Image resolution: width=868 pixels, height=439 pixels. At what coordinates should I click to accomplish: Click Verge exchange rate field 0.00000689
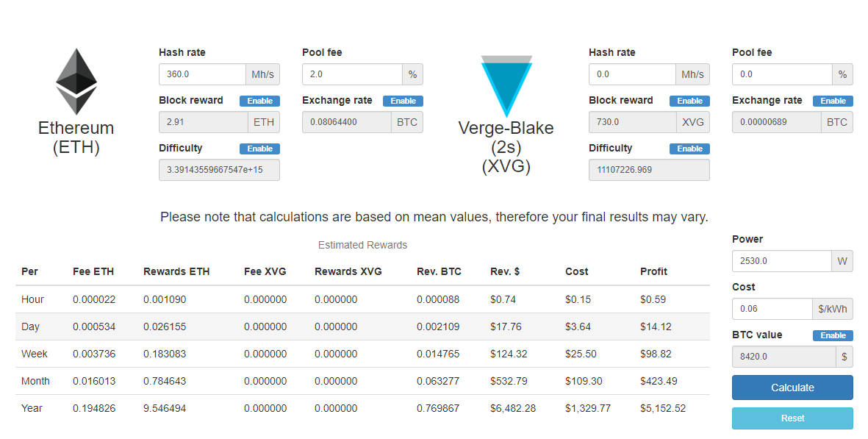(777, 122)
